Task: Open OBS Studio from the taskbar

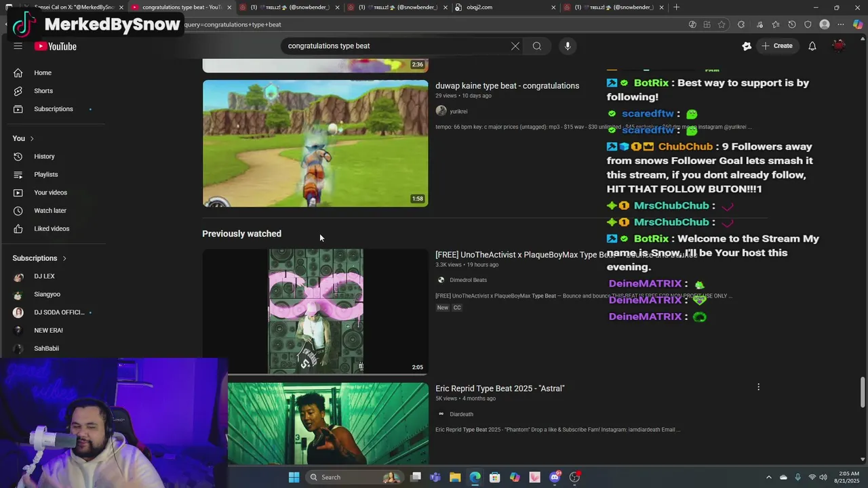Action: point(575,477)
